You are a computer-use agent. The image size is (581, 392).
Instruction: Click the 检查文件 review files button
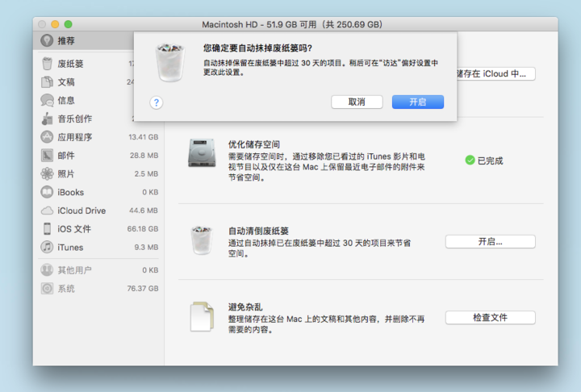(x=490, y=318)
